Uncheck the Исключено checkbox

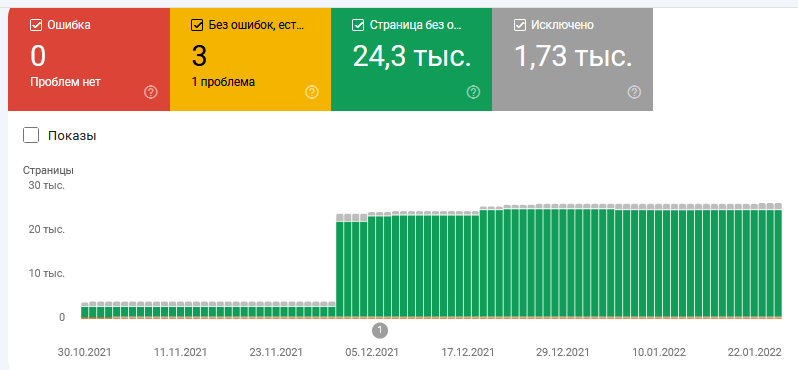pyautogui.click(x=520, y=25)
